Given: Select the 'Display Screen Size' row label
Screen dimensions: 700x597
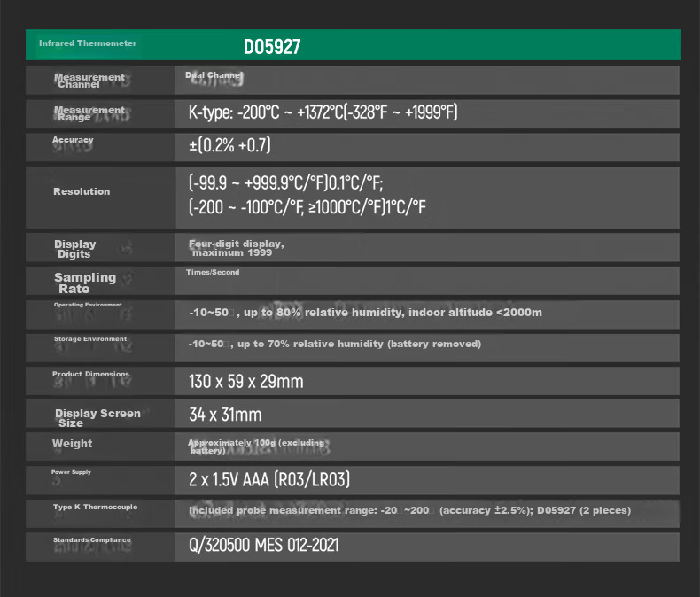Looking at the screenshot, I should pos(97,418).
